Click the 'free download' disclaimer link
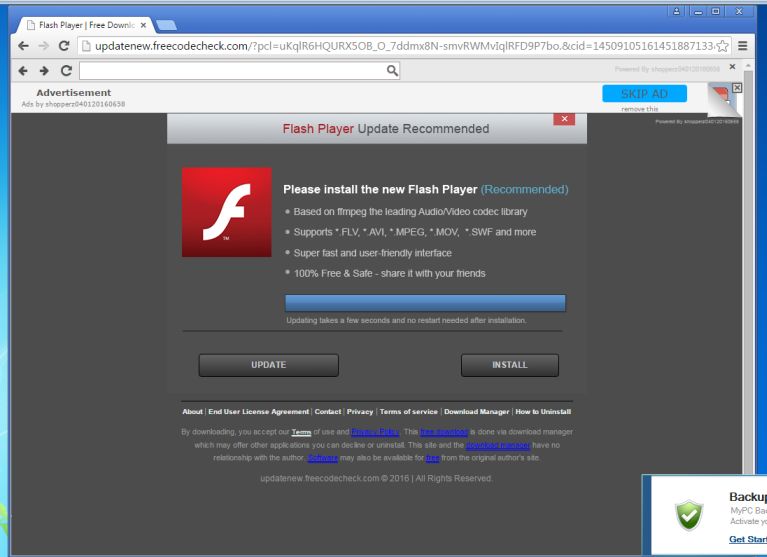This screenshot has width=767, height=557. [444, 432]
